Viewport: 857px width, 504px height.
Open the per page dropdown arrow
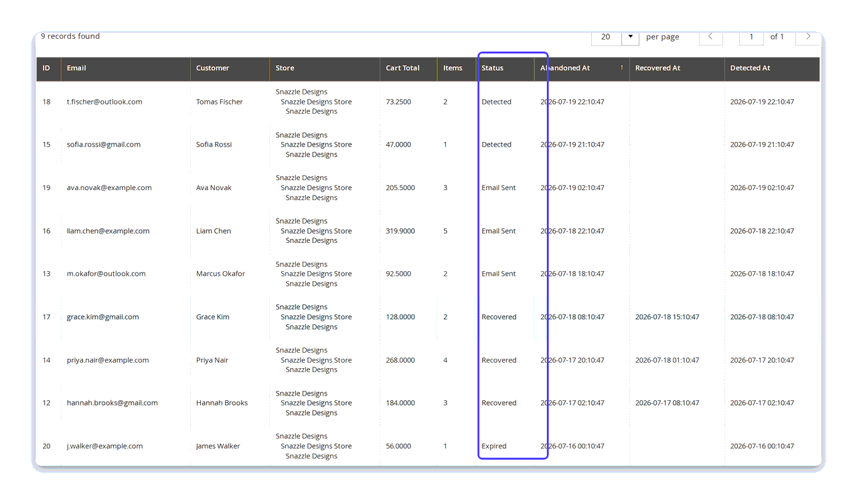click(630, 37)
